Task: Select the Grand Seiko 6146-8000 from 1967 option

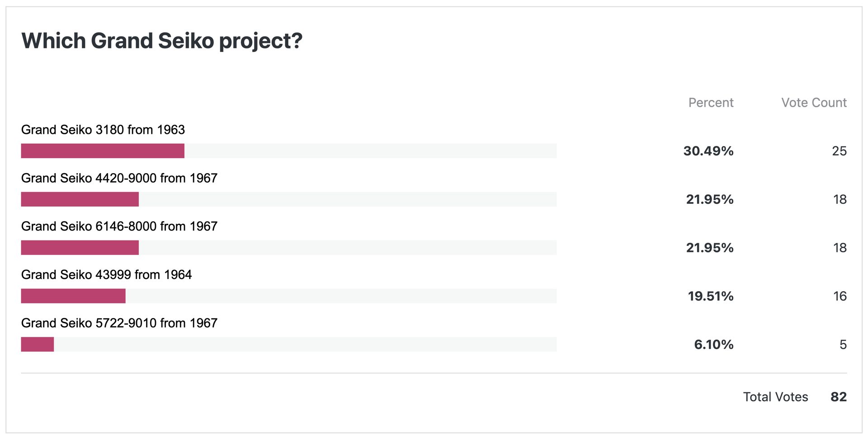Action: (x=119, y=227)
